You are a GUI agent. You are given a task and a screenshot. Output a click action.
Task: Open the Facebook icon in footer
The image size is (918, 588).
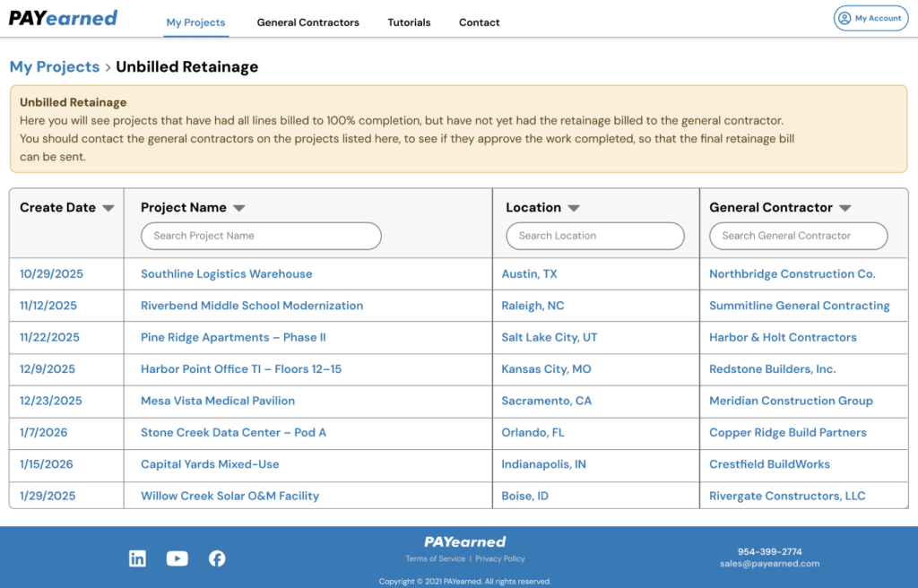point(217,558)
